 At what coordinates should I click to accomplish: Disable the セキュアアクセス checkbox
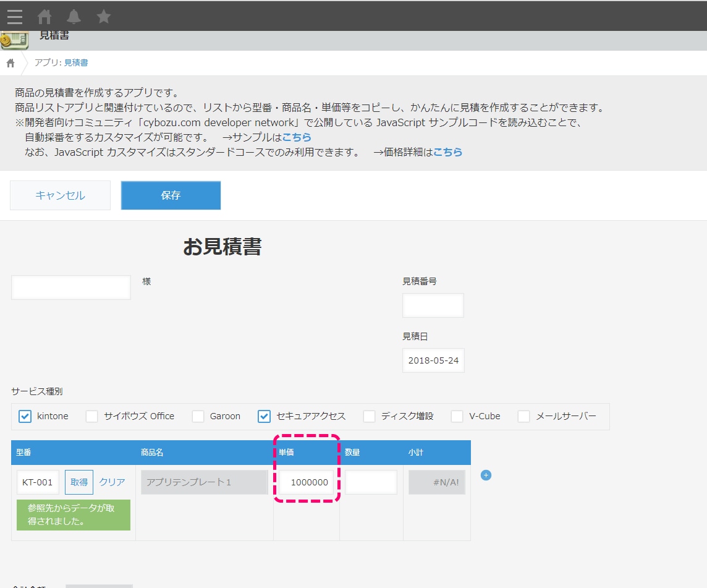tap(264, 416)
